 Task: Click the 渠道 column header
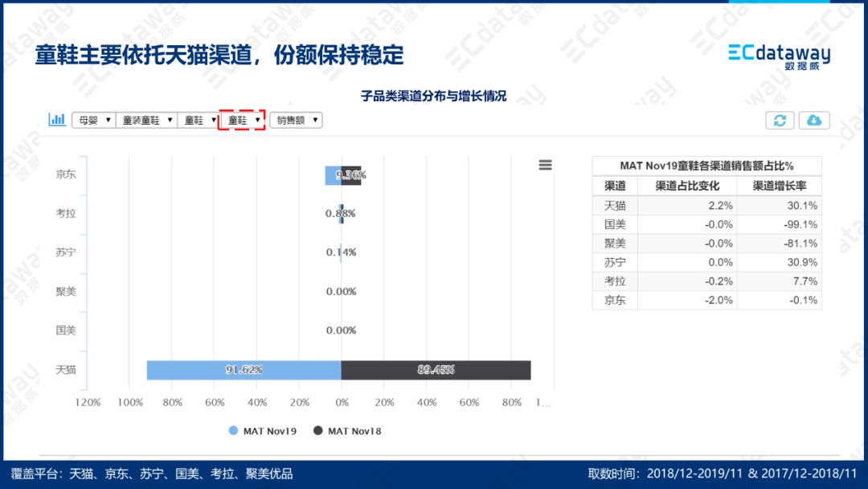[615, 186]
